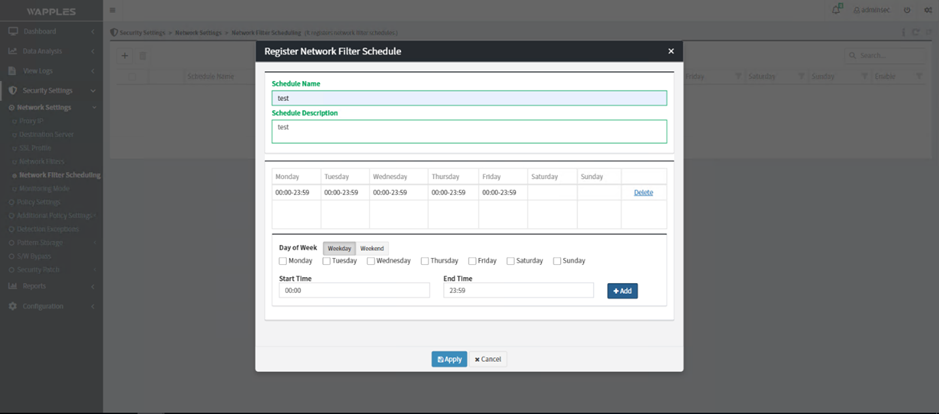This screenshot has width=939, height=414.
Task: Select the Weekend day group toggle
Action: tap(372, 248)
